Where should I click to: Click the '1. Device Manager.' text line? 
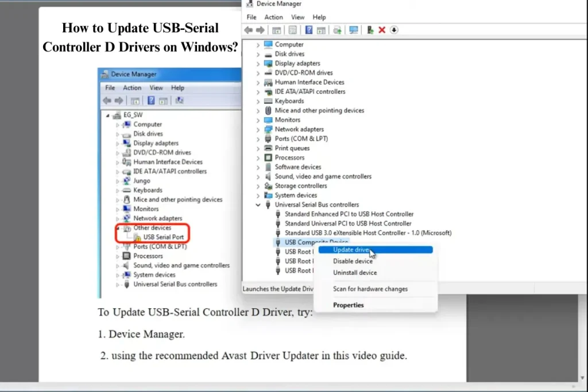(141, 334)
